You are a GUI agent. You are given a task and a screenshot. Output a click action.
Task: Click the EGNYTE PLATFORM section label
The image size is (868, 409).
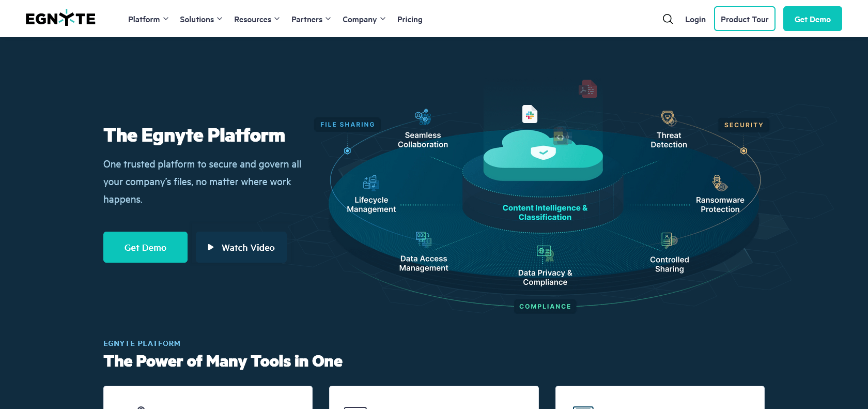tap(142, 343)
